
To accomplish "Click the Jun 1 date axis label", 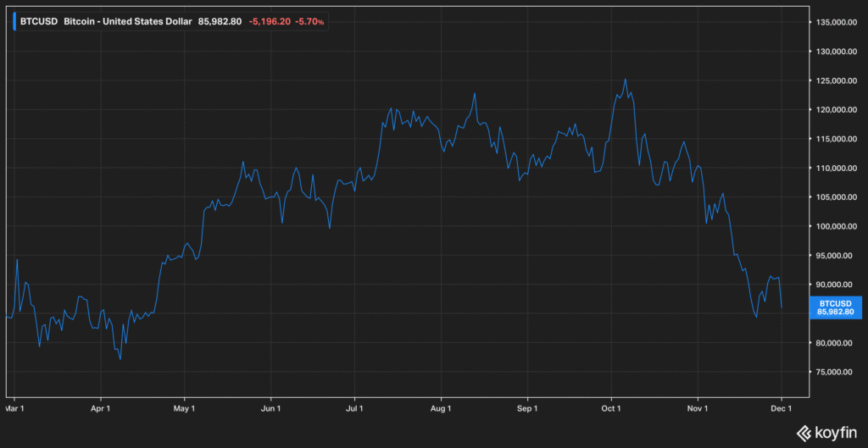I will tap(270, 409).
